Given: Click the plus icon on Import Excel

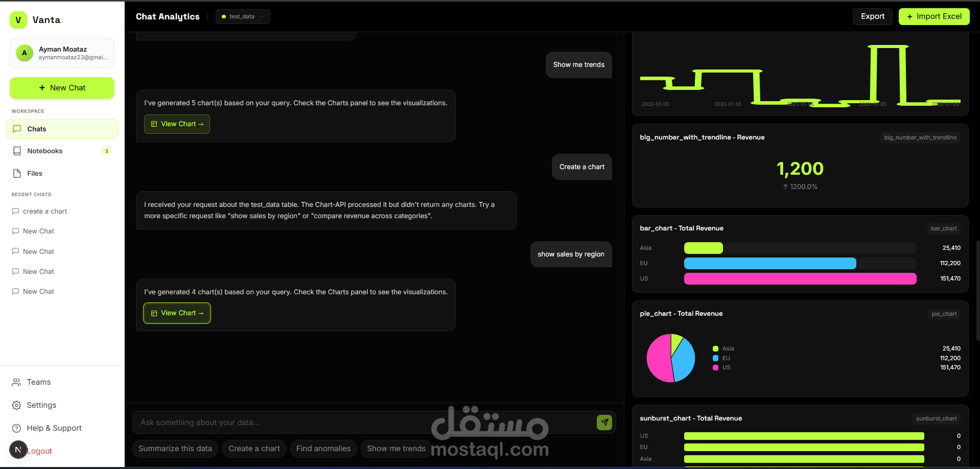Looking at the screenshot, I should click(x=909, y=17).
